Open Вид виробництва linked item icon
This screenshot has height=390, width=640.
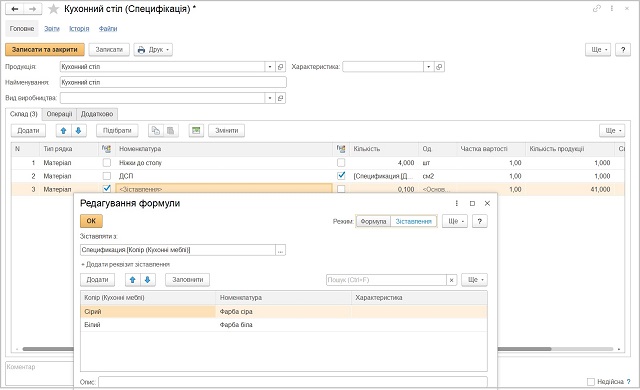tap(280, 98)
